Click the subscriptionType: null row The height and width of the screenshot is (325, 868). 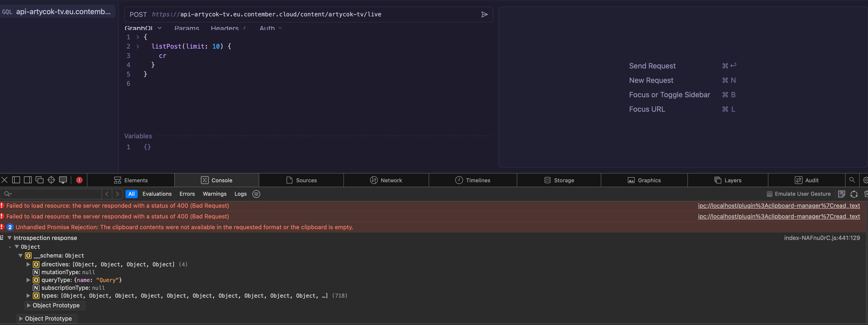point(69,288)
